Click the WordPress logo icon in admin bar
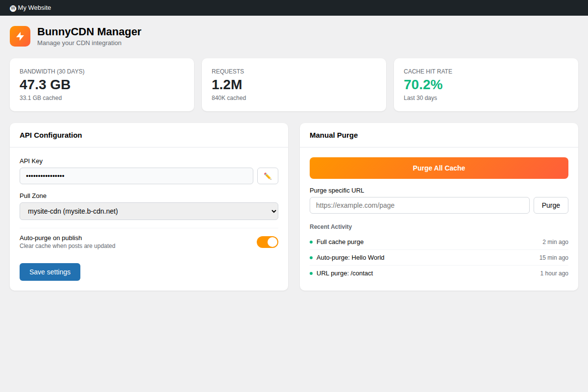 point(13,8)
